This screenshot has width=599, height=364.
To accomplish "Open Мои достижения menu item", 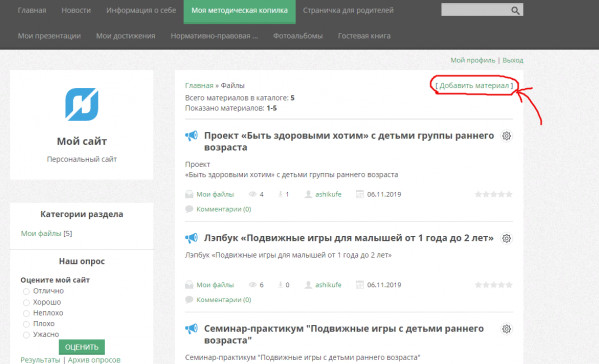I will (126, 36).
